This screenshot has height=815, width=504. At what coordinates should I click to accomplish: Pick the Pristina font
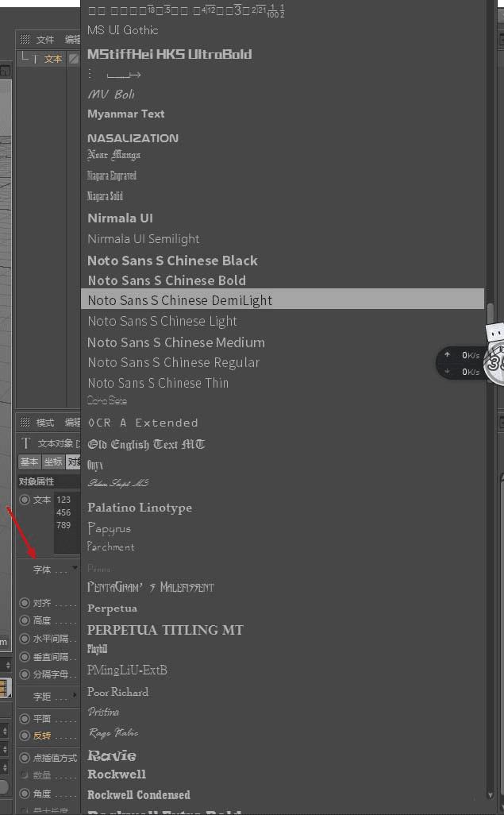tap(103, 712)
